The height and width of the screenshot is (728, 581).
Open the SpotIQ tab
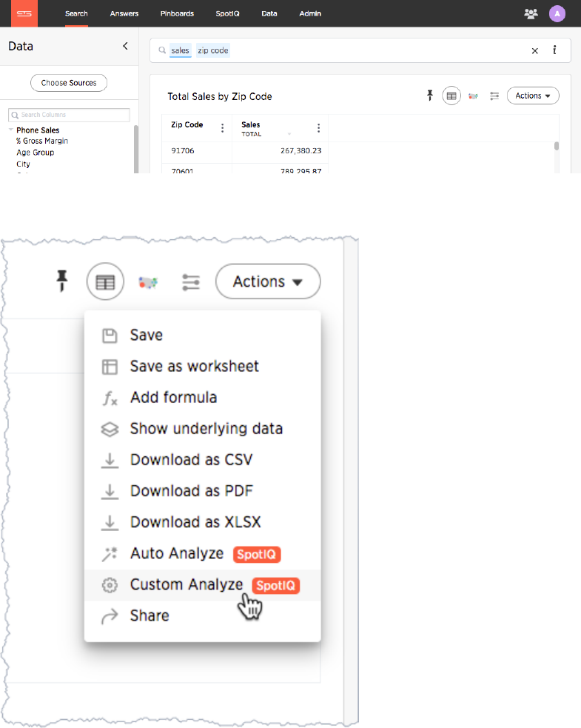[227, 13]
